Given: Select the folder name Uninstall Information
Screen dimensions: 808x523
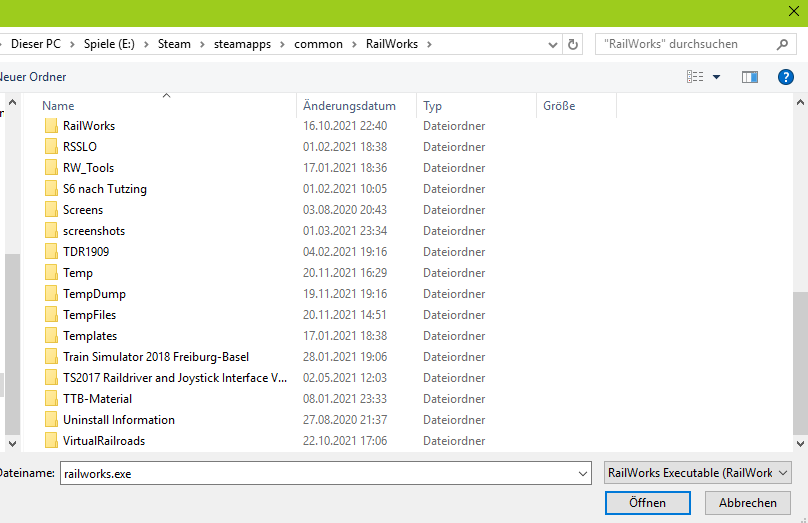Looking at the screenshot, I should [119, 420].
